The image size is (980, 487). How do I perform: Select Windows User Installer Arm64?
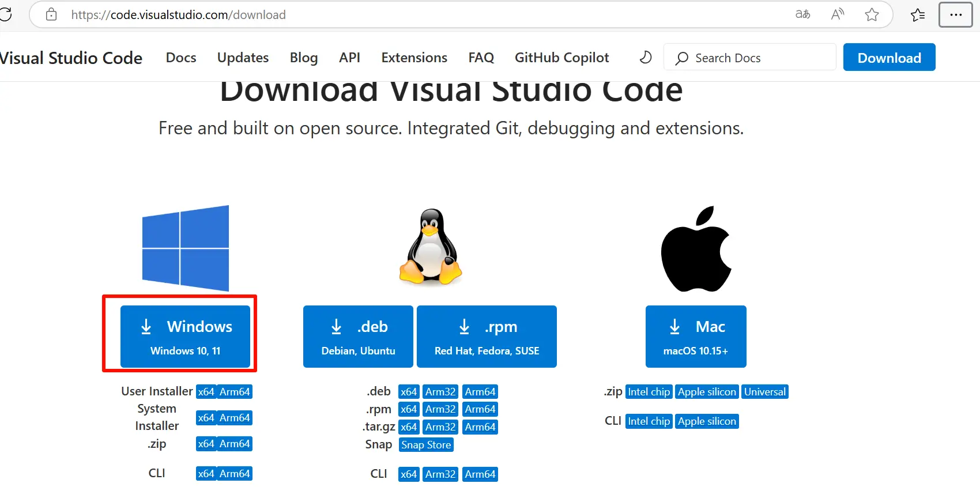(x=235, y=392)
